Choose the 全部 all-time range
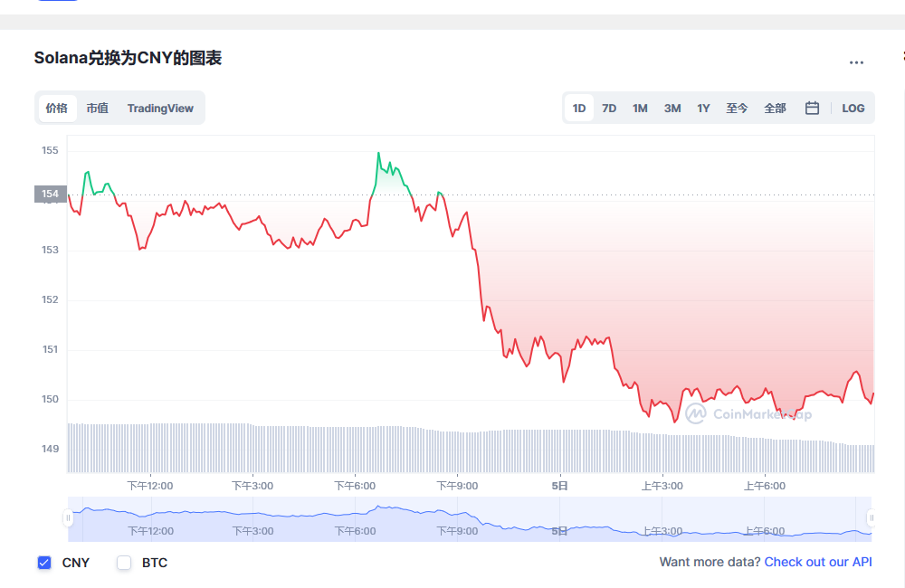Screen dimensions: 905x588 click(776, 108)
